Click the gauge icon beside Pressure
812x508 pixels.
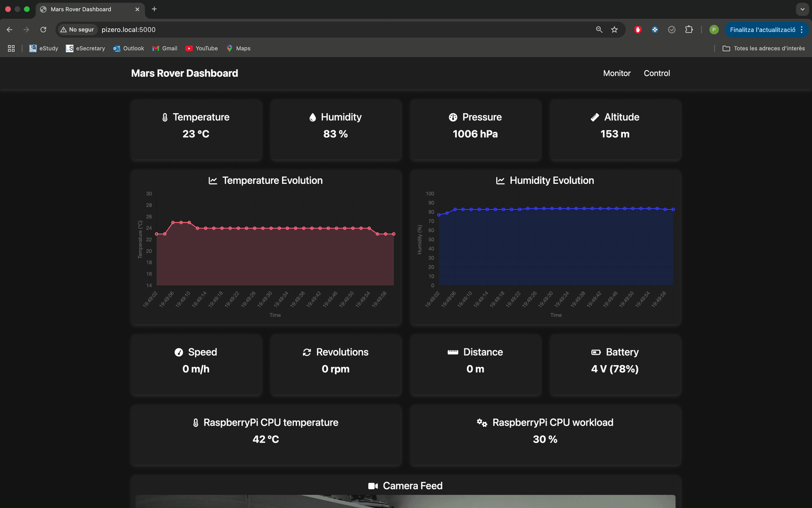pos(453,117)
